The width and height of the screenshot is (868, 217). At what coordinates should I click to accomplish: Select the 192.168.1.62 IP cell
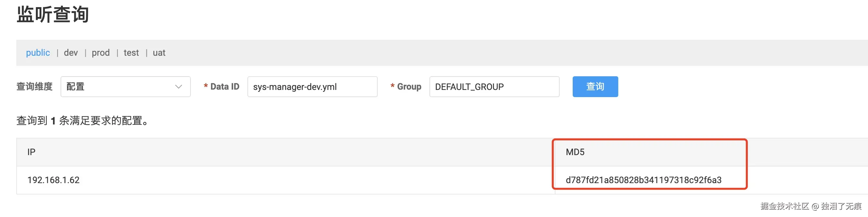pyautogui.click(x=53, y=180)
